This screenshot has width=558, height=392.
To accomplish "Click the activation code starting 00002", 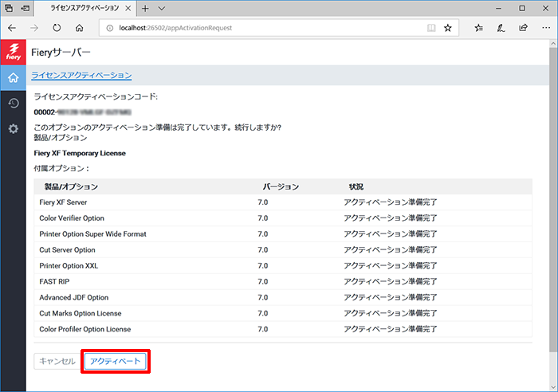I will pos(83,112).
